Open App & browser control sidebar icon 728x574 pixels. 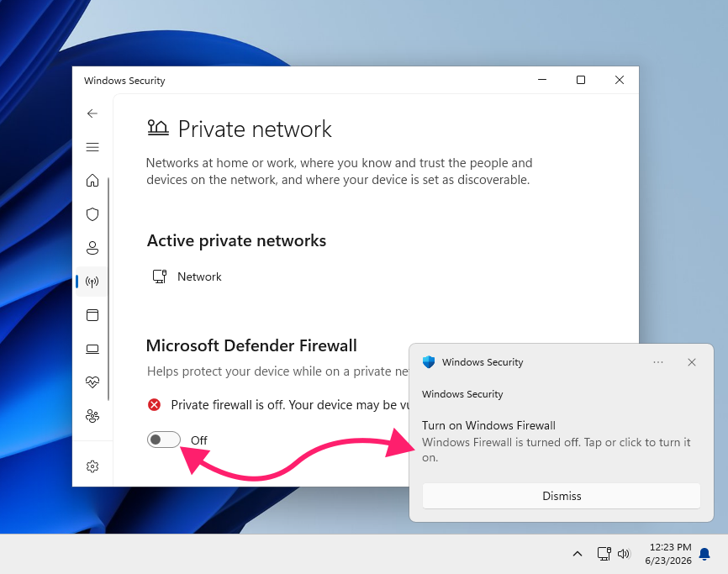click(x=92, y=315)
